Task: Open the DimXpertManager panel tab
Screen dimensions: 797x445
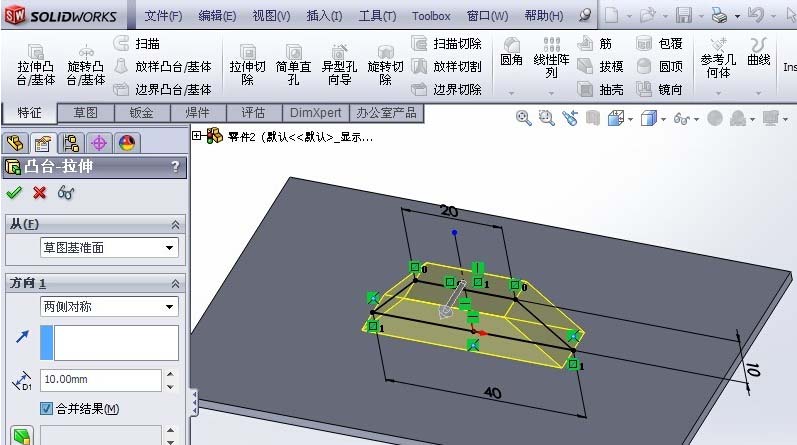Action: click(99, 143)
